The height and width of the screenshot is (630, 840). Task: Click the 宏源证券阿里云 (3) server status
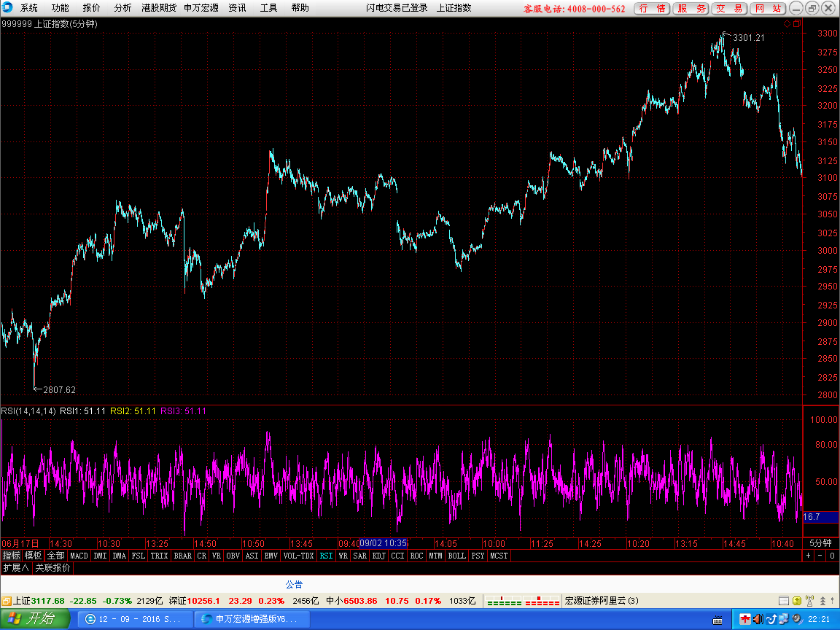[602, 601]
